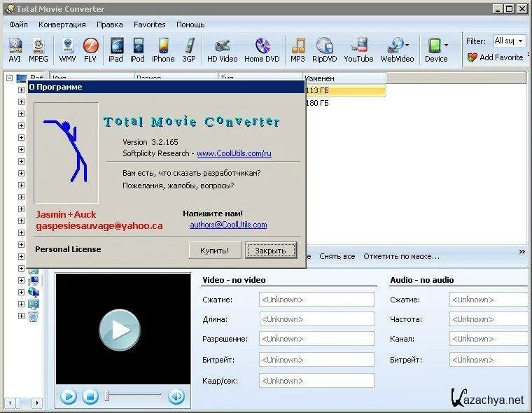The height and width of the screenshot is (413, 532).
Task: Click the Кадр/сек value field
Action: pyautogui.click(x=316, y=381)
